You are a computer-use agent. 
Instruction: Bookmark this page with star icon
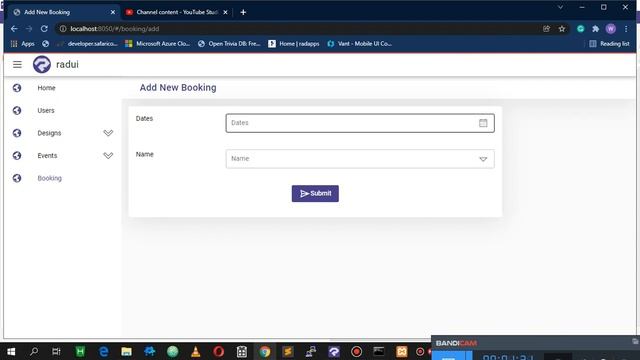(x=562, y=29)
